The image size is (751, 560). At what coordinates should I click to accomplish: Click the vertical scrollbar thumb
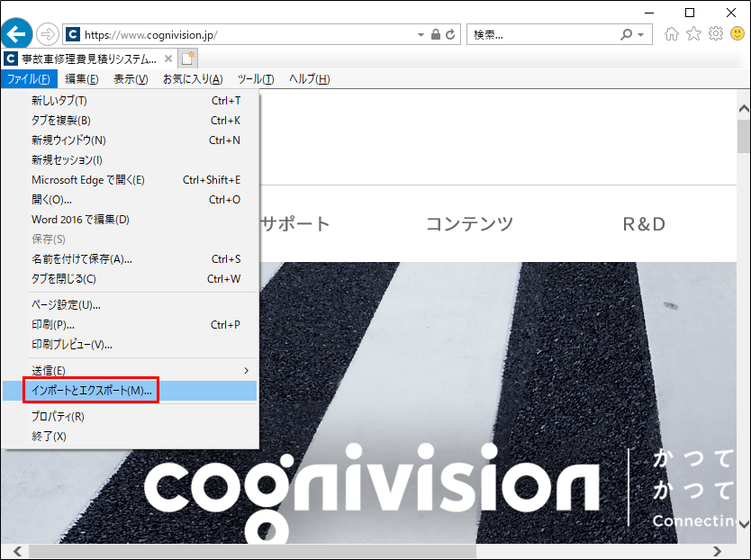(x=743, y=137)
